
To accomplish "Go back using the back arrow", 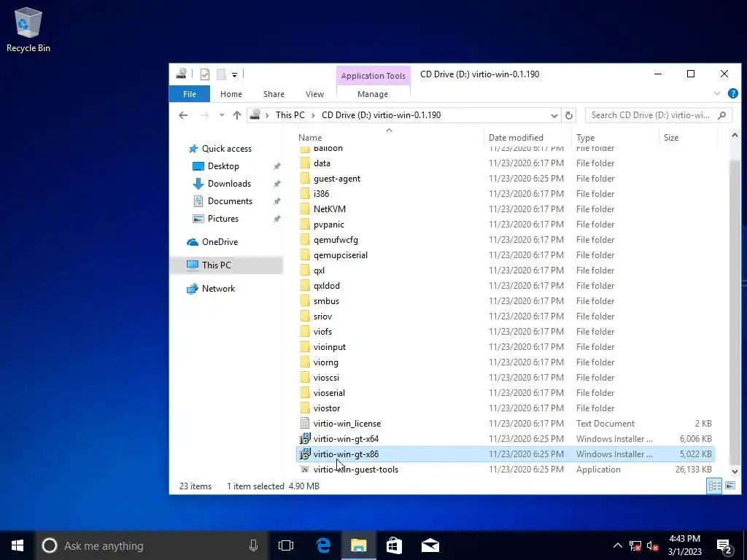I will [183, 114].
